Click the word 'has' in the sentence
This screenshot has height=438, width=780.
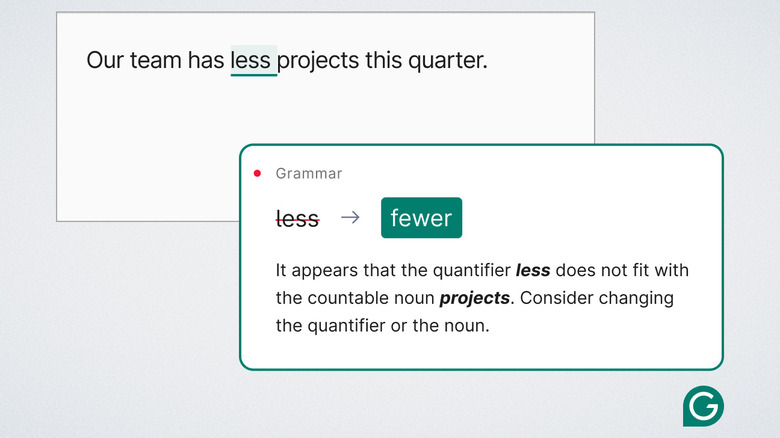point(206,60)
